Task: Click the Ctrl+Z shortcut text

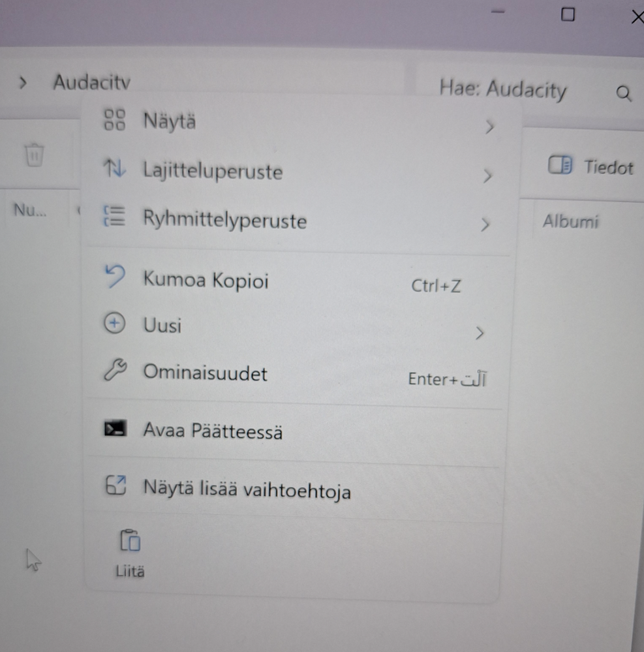Action: point(436,286)
